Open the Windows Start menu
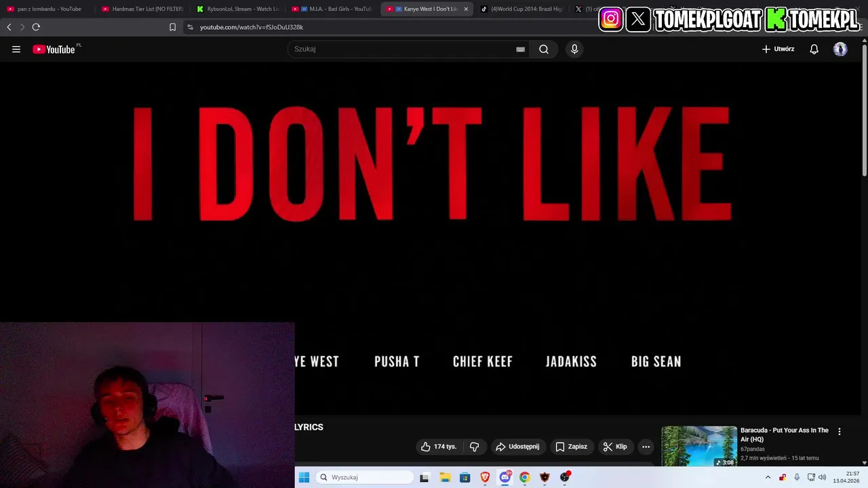868x488 pixels. pyautogui.click(x=304, y=477)
